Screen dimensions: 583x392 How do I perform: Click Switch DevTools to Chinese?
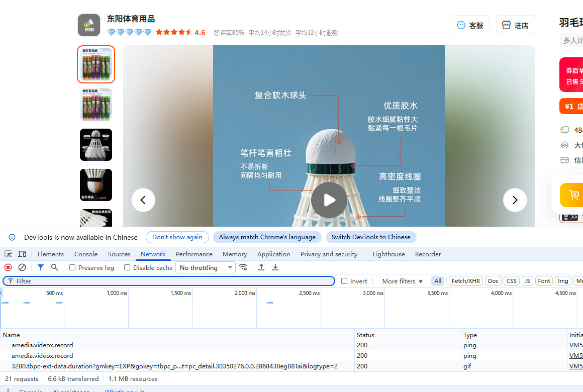(x=371, y=237)
